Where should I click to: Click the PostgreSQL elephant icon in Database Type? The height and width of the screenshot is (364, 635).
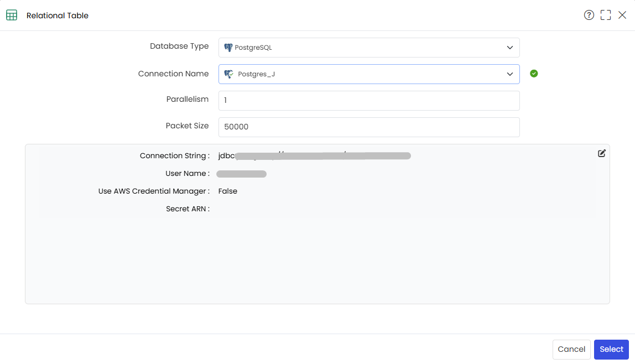pyautogui.click(x=228, y=48)
